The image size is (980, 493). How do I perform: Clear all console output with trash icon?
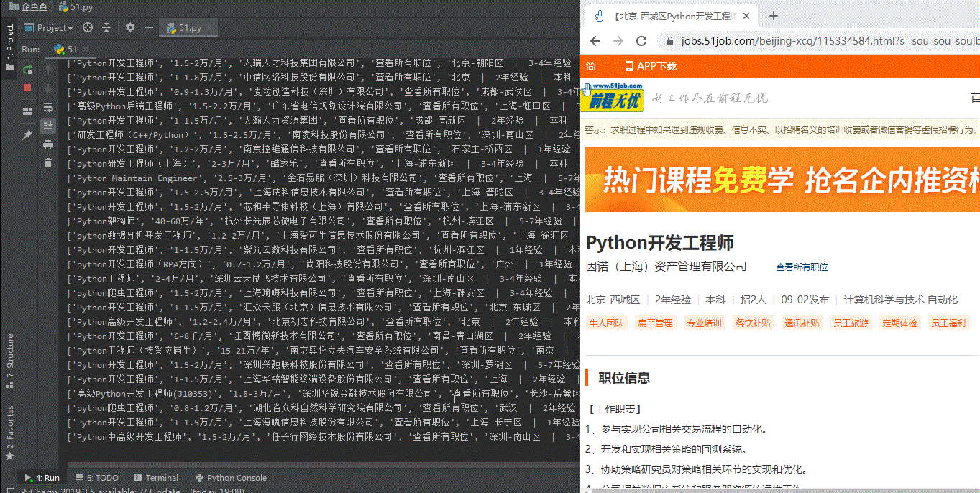[48, 163]
